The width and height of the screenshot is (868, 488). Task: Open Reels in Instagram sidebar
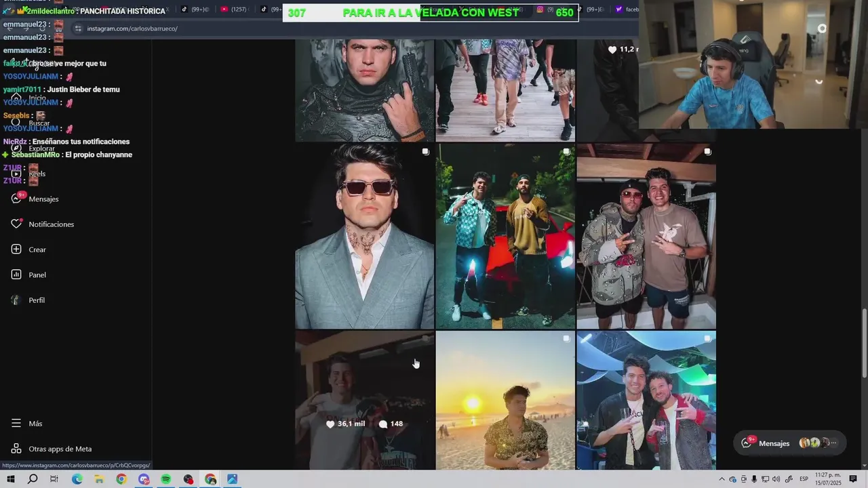[28, 174]
